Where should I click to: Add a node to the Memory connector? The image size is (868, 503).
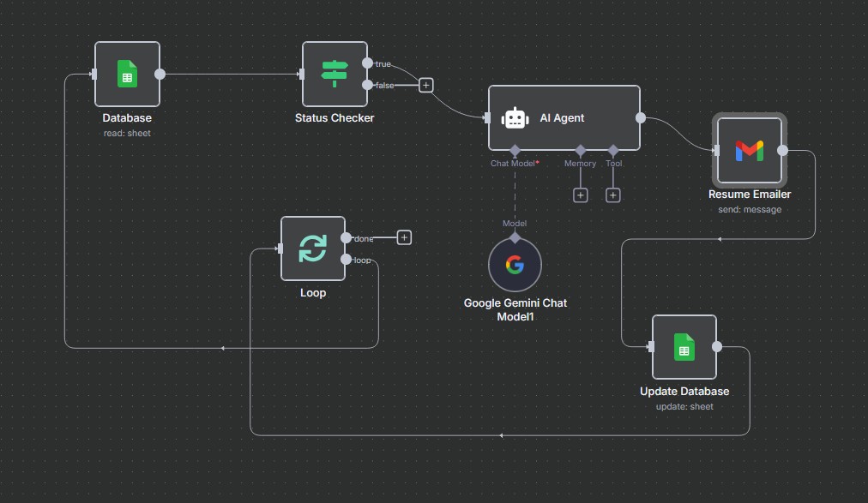pyautogui.click(x=581, y=195)
